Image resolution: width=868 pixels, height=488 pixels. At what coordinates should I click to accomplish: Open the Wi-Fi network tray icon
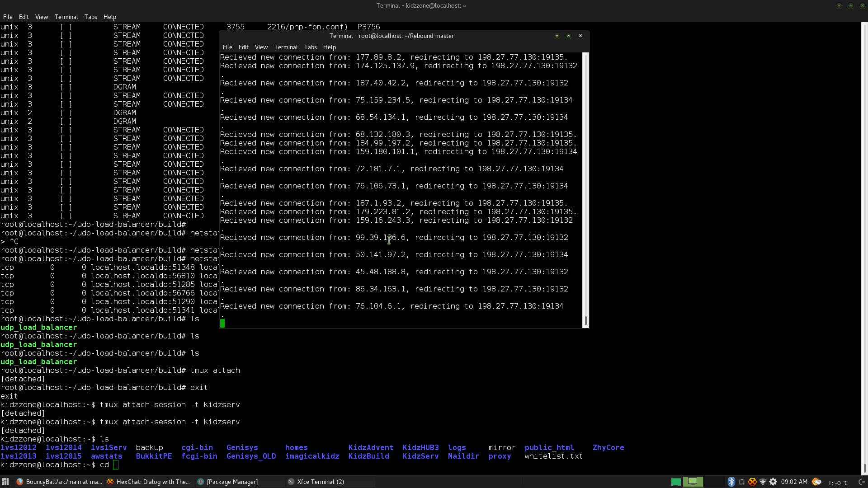click(x=763, y=482)
